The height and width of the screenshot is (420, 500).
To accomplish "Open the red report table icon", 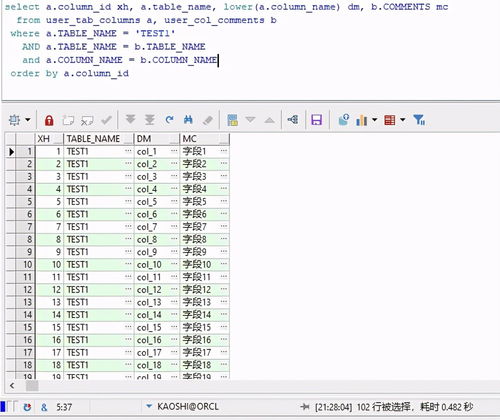I will [x=390, y=120].
